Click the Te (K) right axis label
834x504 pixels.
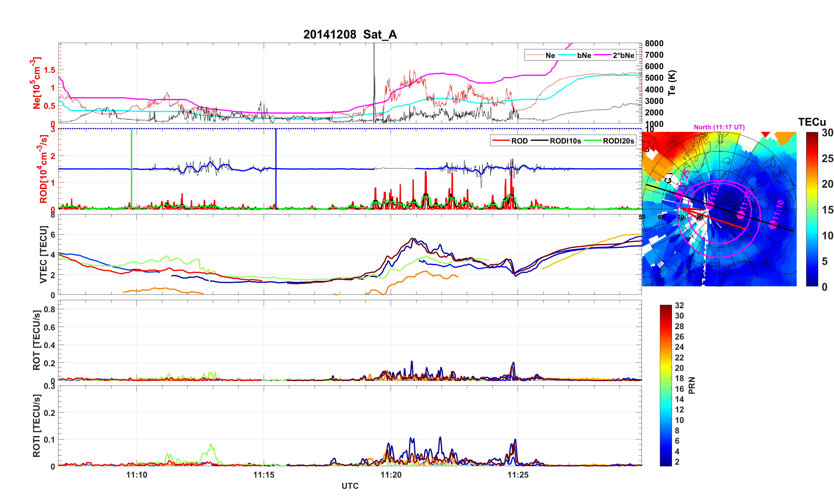click(672, 83)
